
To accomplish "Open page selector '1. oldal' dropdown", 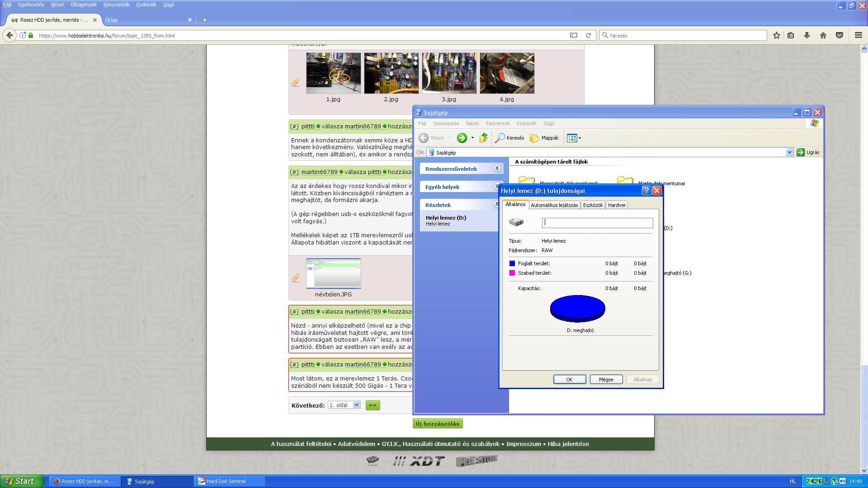I will 344,405.
